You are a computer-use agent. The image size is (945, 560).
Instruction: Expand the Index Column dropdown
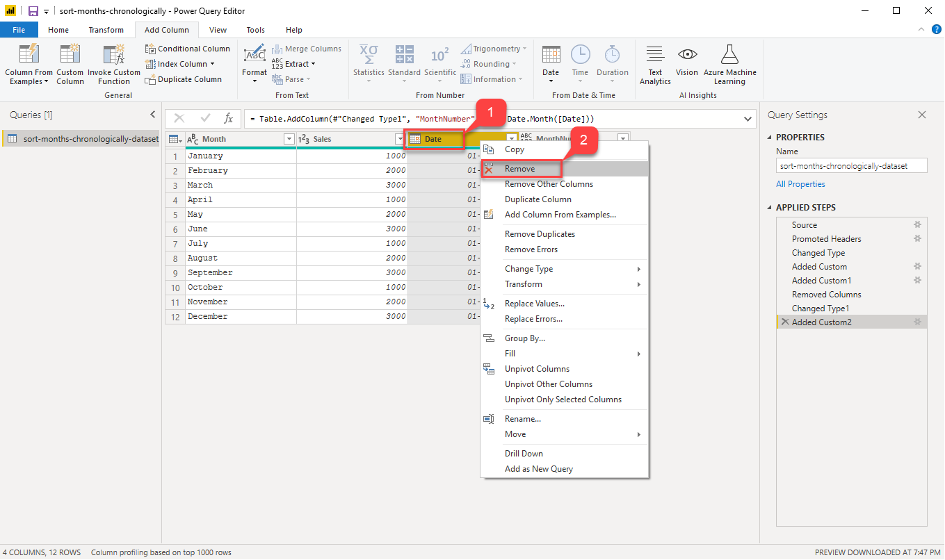click(x=213, y=64)
